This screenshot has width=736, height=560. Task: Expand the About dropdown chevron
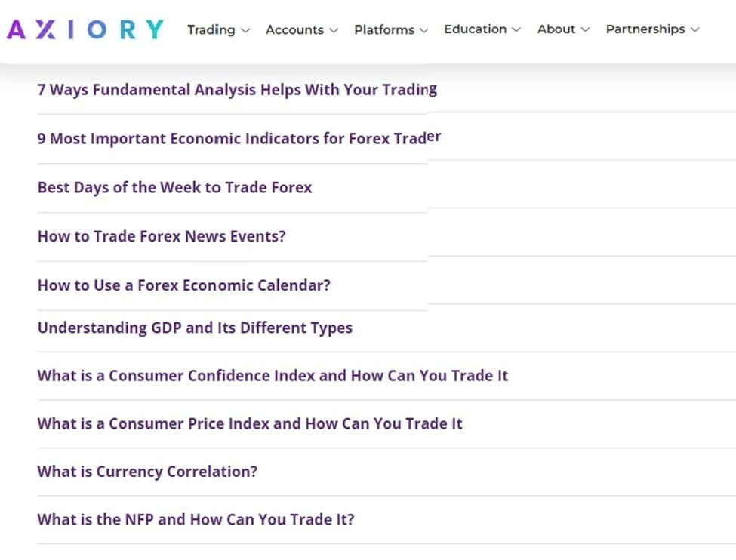tap(585, 30)
